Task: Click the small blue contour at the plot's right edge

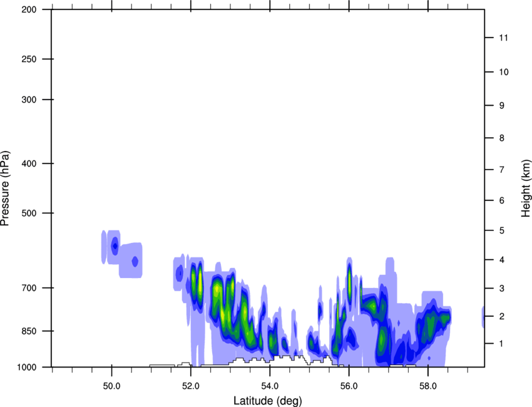Action: tap(483, 316)
